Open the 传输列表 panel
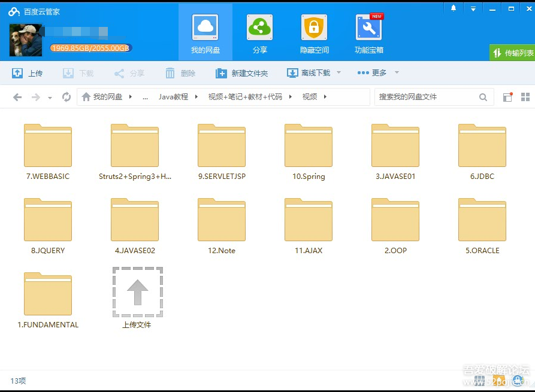 [x=512, y=53]
